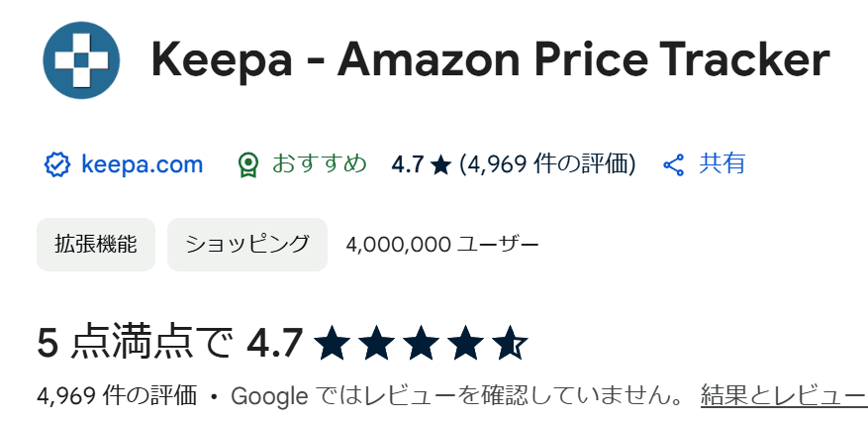
Task: Click the half-filled fifth rating star
Action: (x=511, y=345)
